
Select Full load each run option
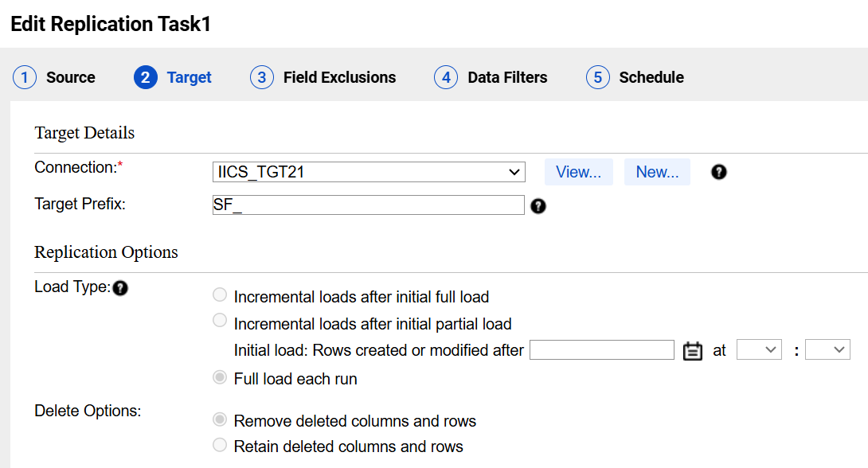click(220, 377)
